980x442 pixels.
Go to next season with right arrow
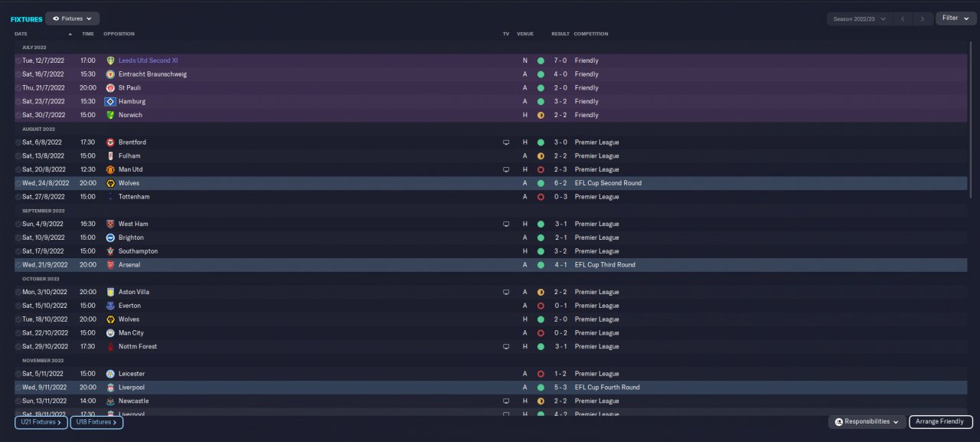coord(923,18)
